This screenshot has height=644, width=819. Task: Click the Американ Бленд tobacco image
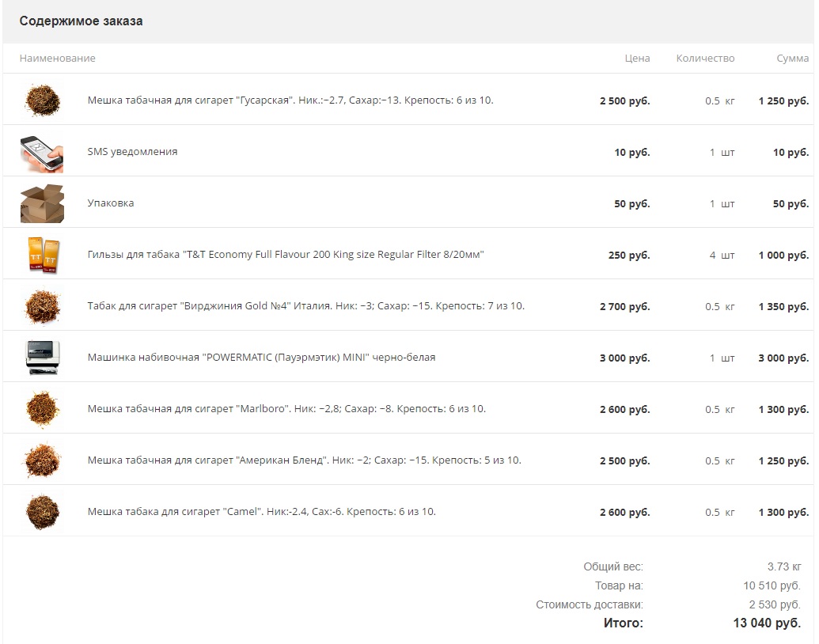(41, 460)
